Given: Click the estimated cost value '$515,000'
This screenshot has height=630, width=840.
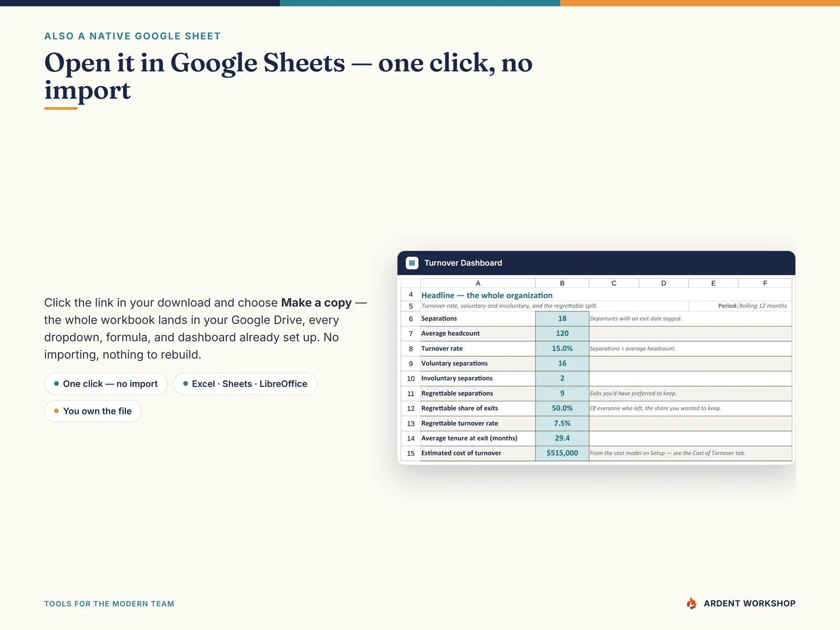Looking at the screenshot, I should tap(562, 453).
